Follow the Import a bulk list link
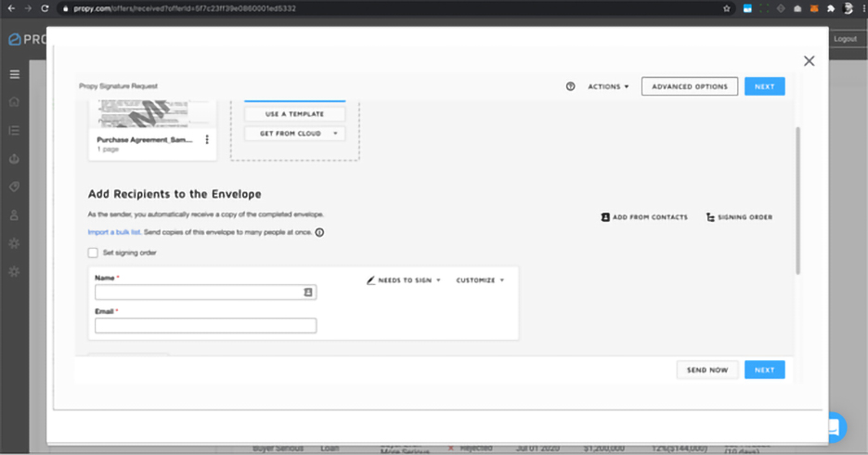This screenshot has height=455, width=868. pos(114,232)
